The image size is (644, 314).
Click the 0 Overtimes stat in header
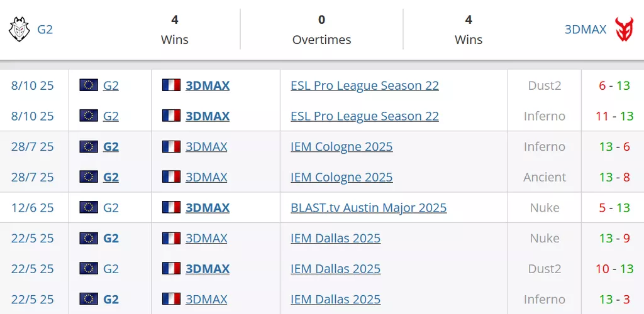coord(321,20)
